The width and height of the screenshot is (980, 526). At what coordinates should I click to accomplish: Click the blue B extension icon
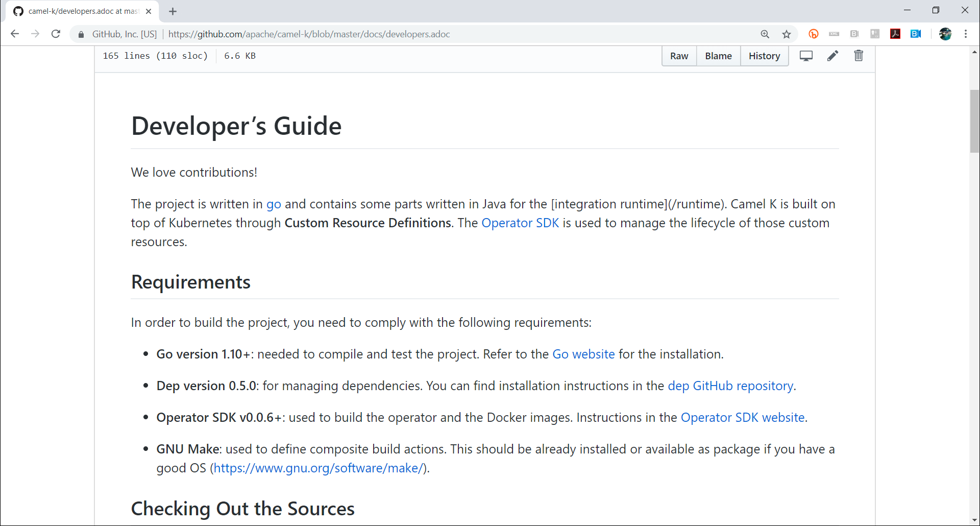[x=916, y=34]
